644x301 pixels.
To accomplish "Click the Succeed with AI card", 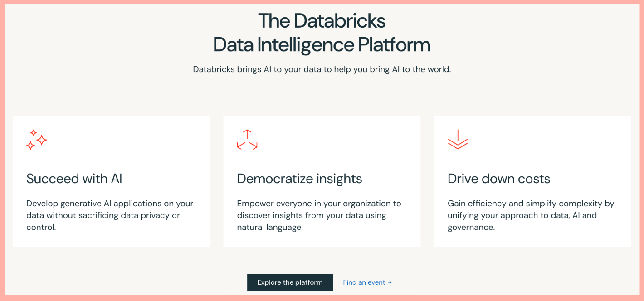I will (111, 180).
